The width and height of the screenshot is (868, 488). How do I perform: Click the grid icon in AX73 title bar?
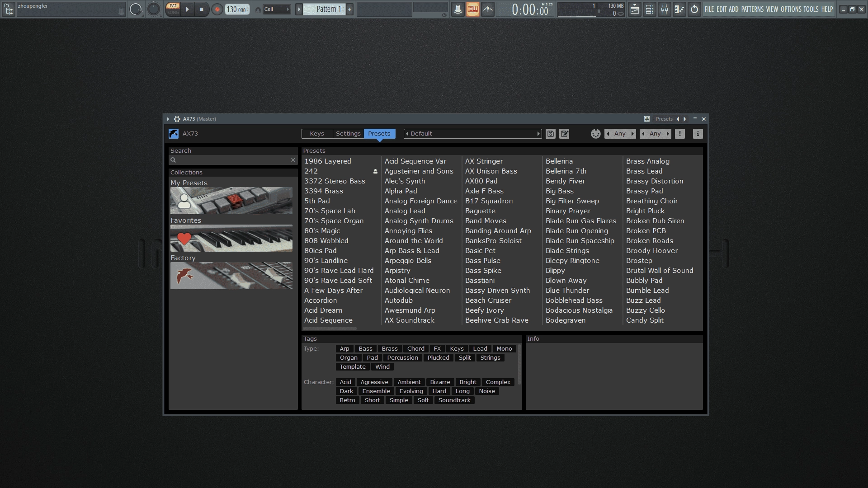coord(647,119)
